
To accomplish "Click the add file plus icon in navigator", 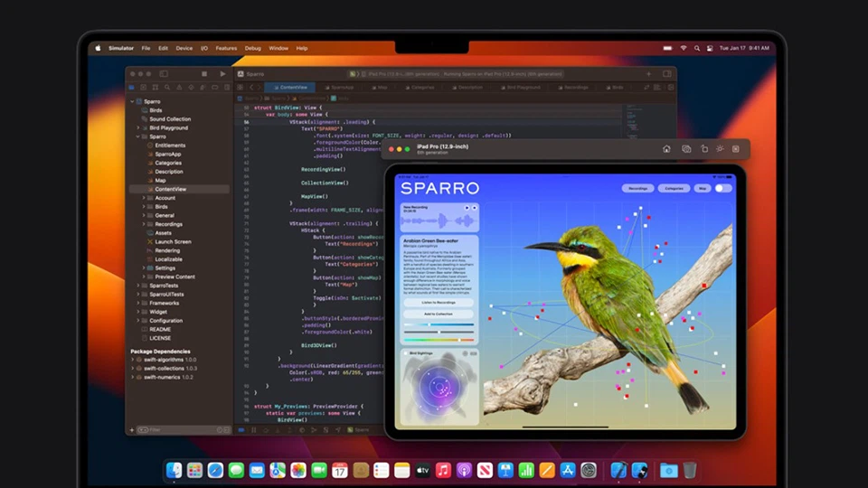I will (x=132, y=429).
